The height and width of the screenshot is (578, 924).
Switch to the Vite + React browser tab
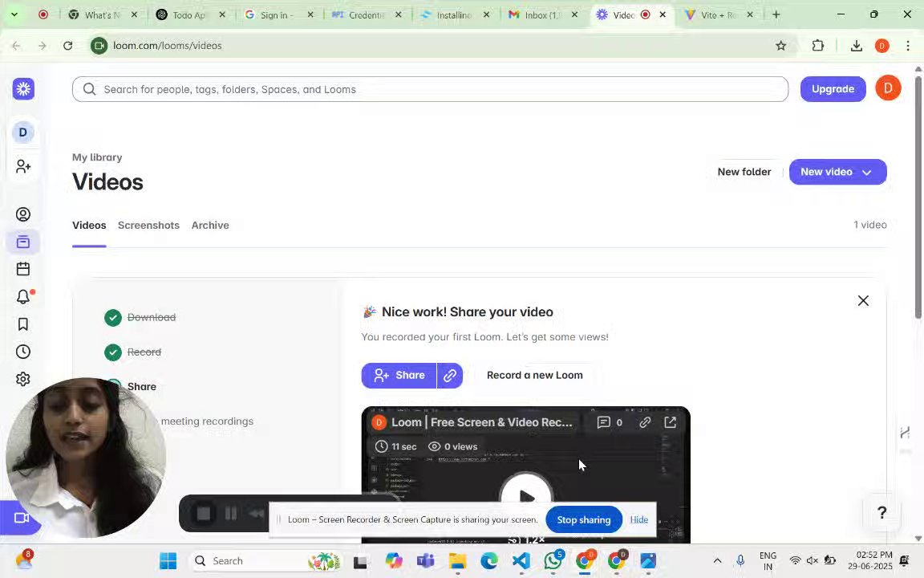718,14
